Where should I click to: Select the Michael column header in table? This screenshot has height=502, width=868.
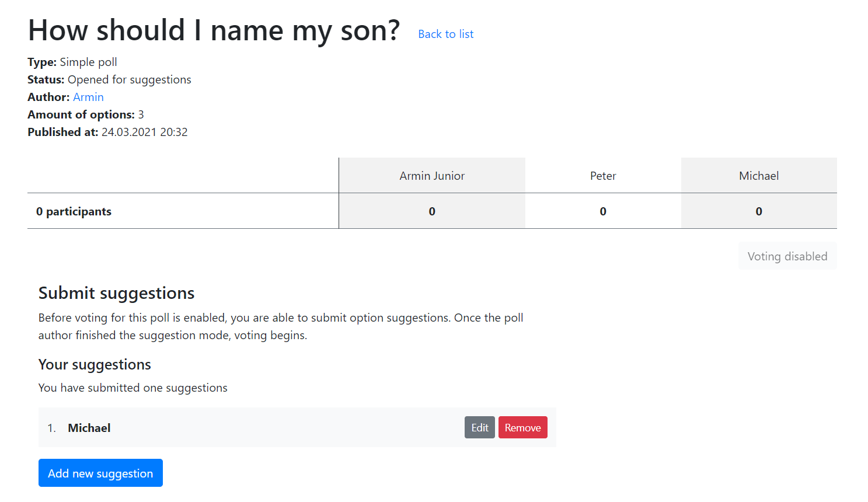pyautogui.click(x=758, y=176)
